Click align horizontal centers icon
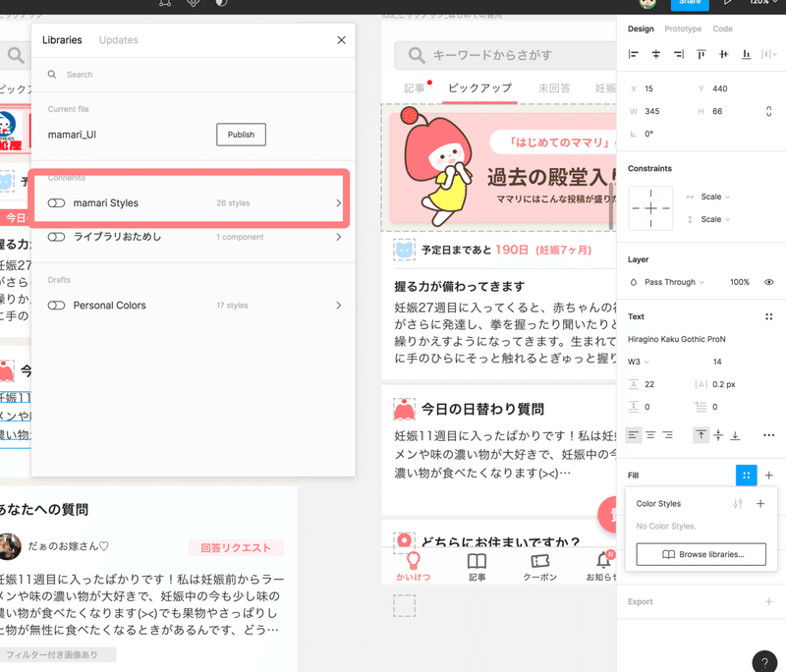 pos(656,54)
